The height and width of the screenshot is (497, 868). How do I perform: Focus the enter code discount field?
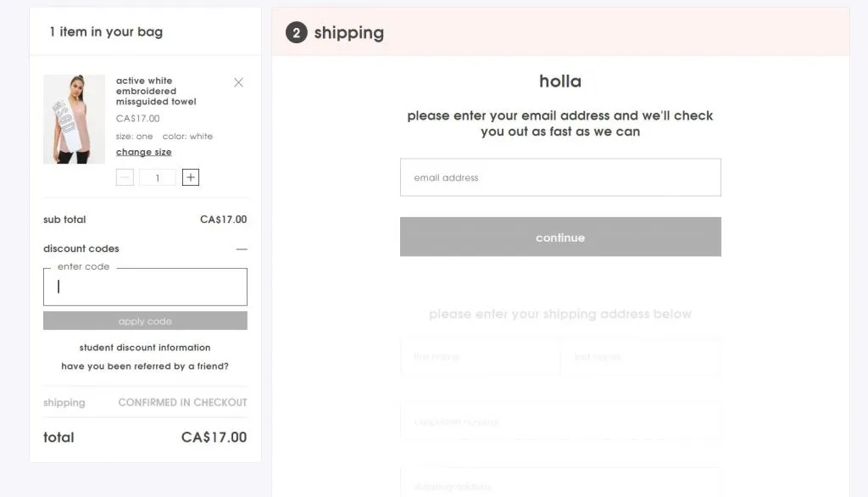pos(145,287)
